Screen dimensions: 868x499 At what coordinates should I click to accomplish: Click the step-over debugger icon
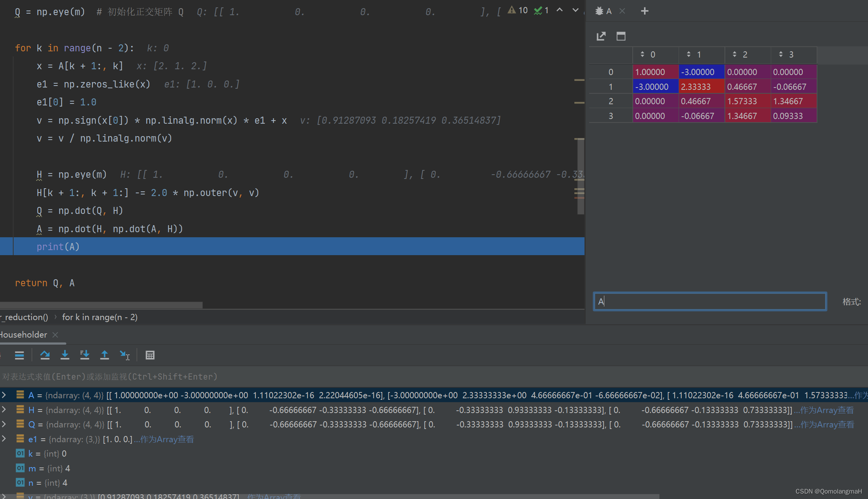pyautogui.click(x=45, y=355)
